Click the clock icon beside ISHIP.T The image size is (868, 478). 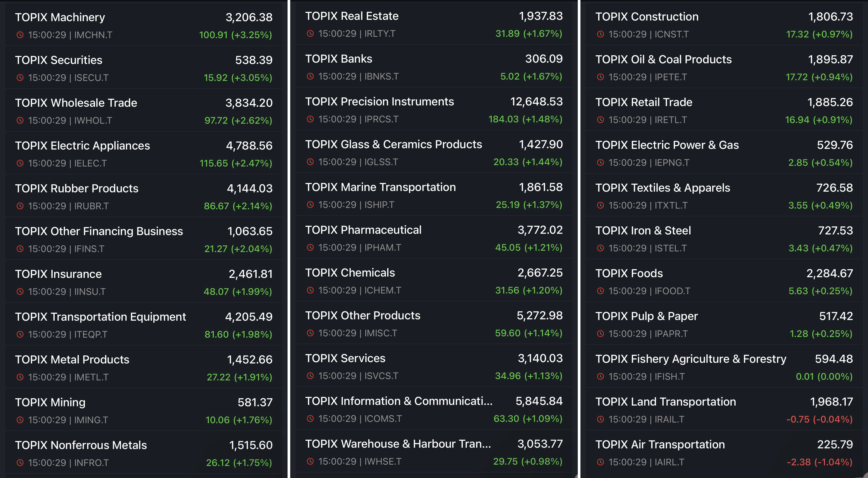(310, 205)
